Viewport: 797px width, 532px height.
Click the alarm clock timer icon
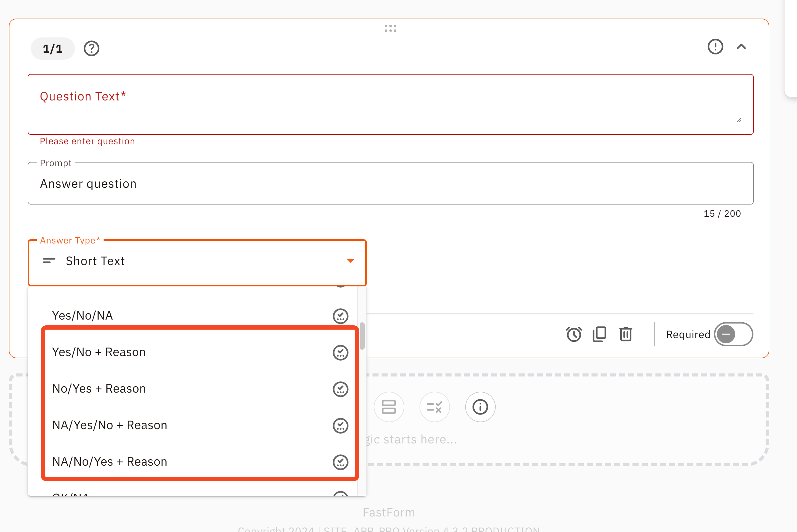click(x=574, y=334)
